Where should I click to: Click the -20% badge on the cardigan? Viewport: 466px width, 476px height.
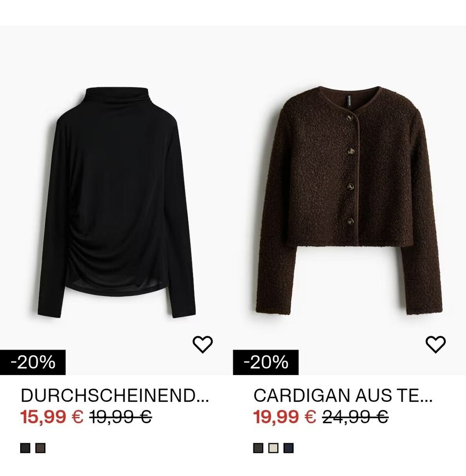(266, 362)
